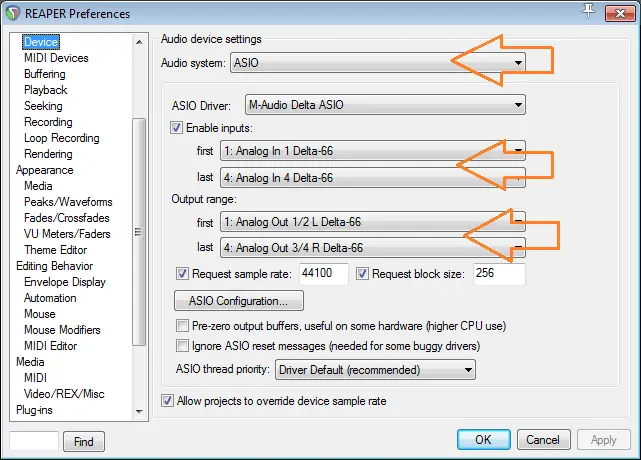The image size is (641, 460).
Task: Click the ASIO Configuration button
Action: [x=239, y=301]
